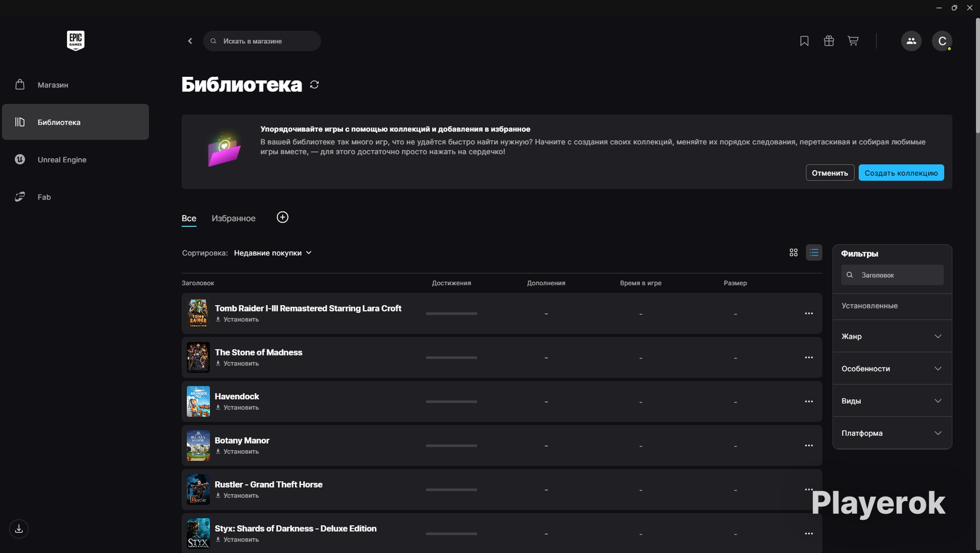980x553 pixels.
Task: Install Botany Manor via Установить
Action: pyautogui.click(x=237, y=452)
